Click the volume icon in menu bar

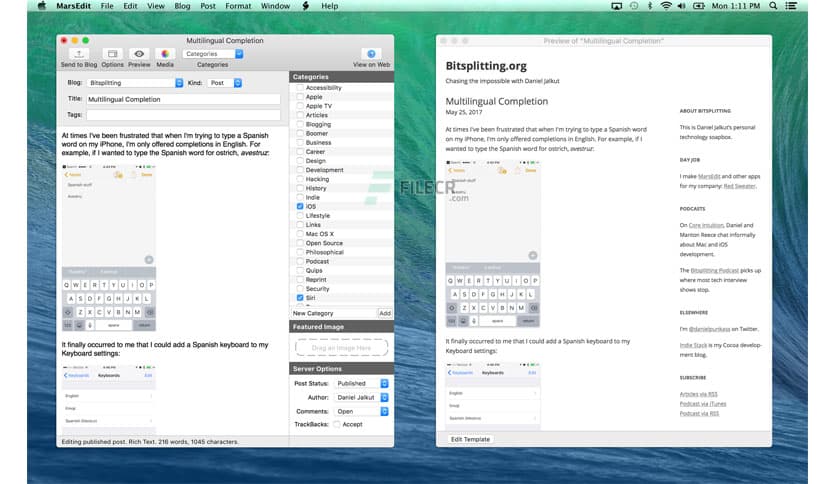(x=681, y=6)
